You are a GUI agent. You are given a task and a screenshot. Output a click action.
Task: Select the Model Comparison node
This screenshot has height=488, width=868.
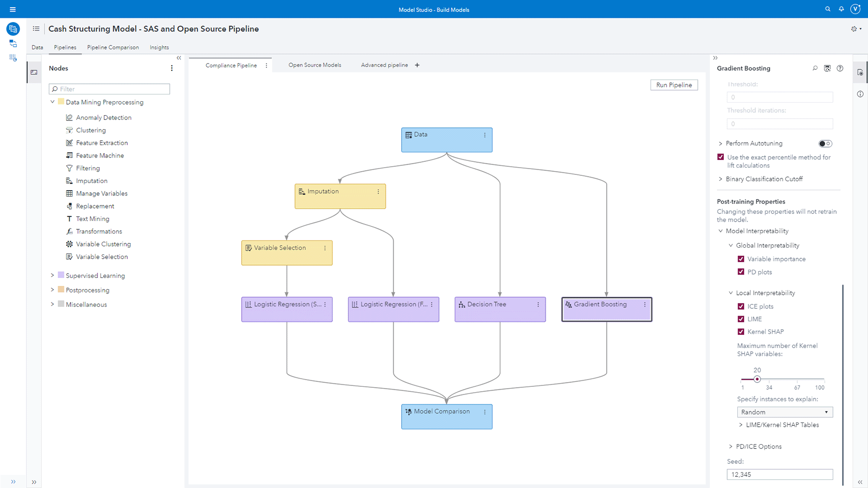pos(447,417)
